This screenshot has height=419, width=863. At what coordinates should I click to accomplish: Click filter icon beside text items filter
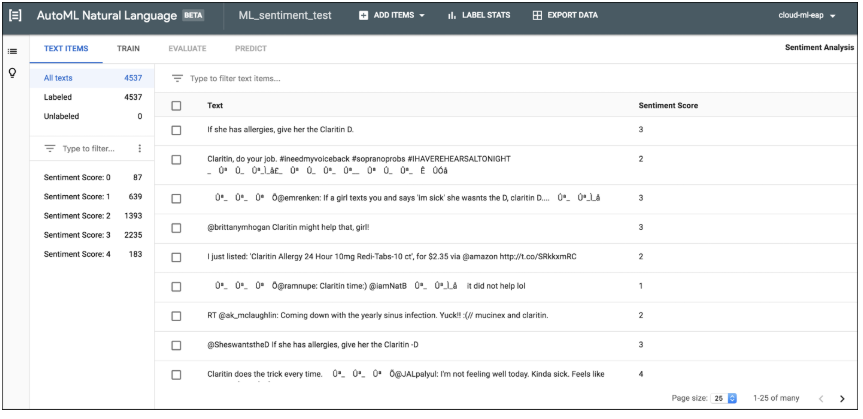(177, 79)
